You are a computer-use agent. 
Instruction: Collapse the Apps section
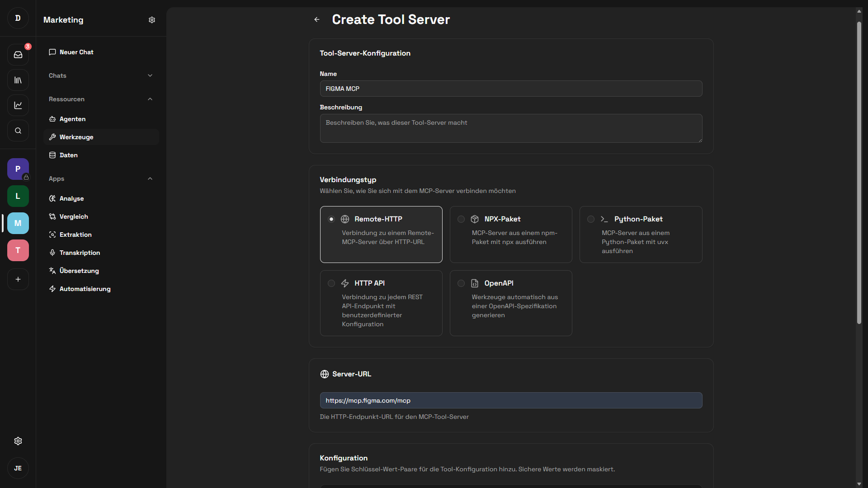pos(150,178)
